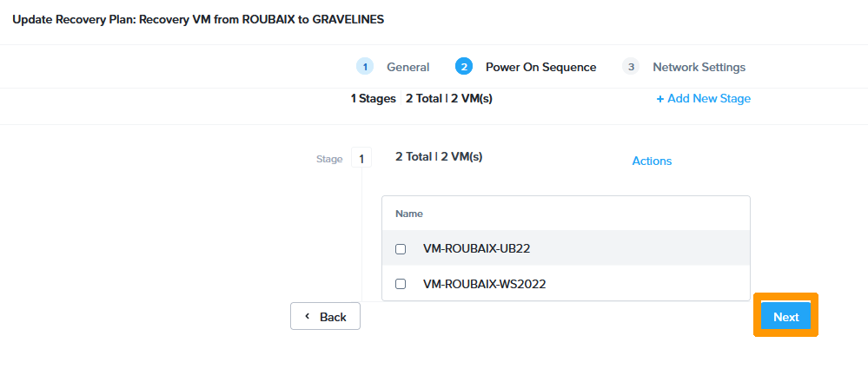Click the plus icon beside Add New Stage
This screenshot has height=382, width=868.
(x=660, y=99)
